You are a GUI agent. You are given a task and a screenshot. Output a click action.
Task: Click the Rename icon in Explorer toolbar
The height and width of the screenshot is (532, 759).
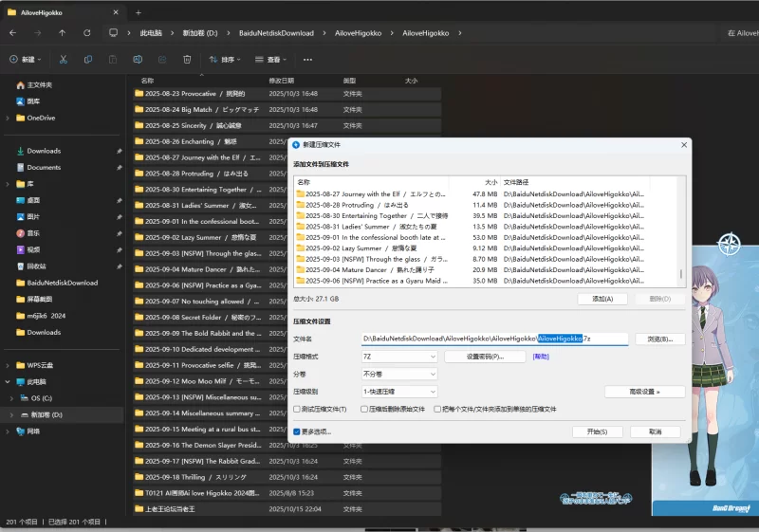[138, 59]
